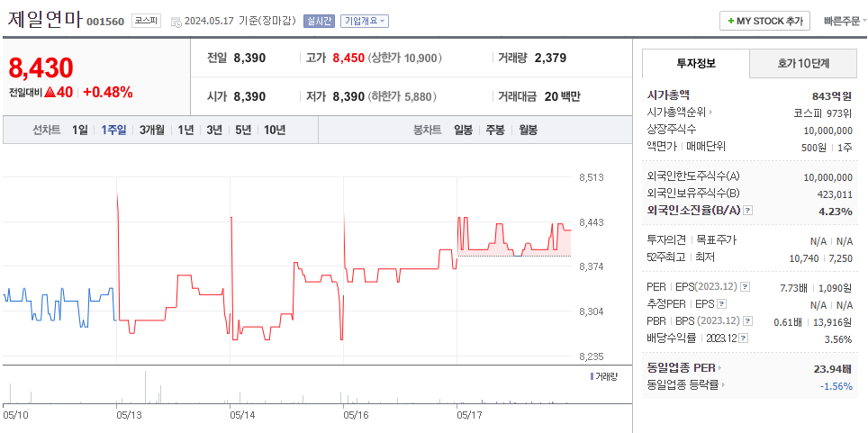Click the 배당수익률 value 3.56%

[x=838, y=339]
